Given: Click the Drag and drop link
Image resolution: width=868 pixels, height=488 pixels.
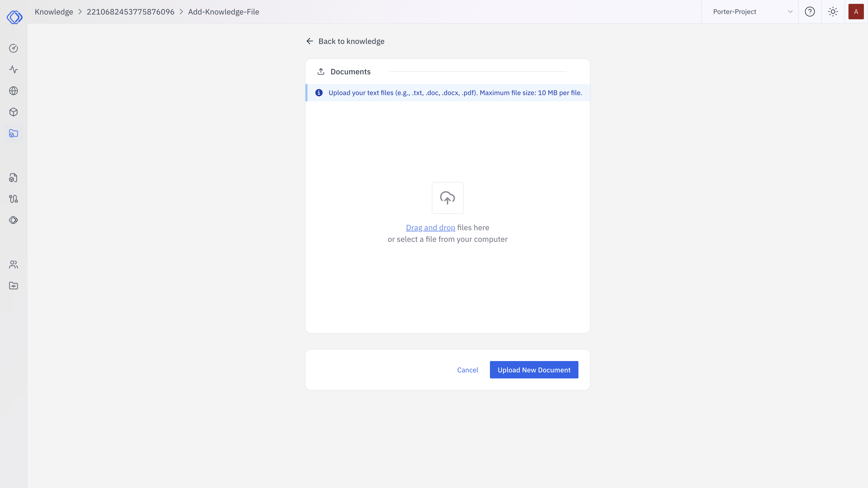Looking at the screenshot, I should click(430, 228).
